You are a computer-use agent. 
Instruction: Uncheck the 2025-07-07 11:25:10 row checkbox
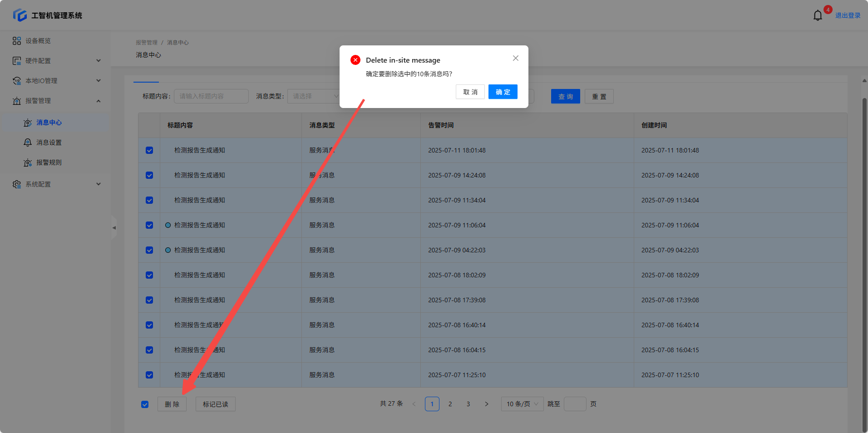(x=149, y=375)
